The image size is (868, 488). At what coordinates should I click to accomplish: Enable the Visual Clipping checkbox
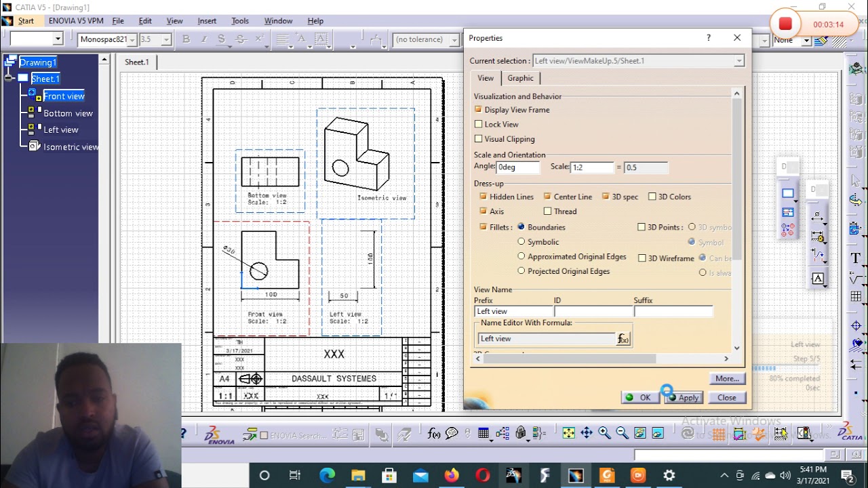click(x=478, y=139)
